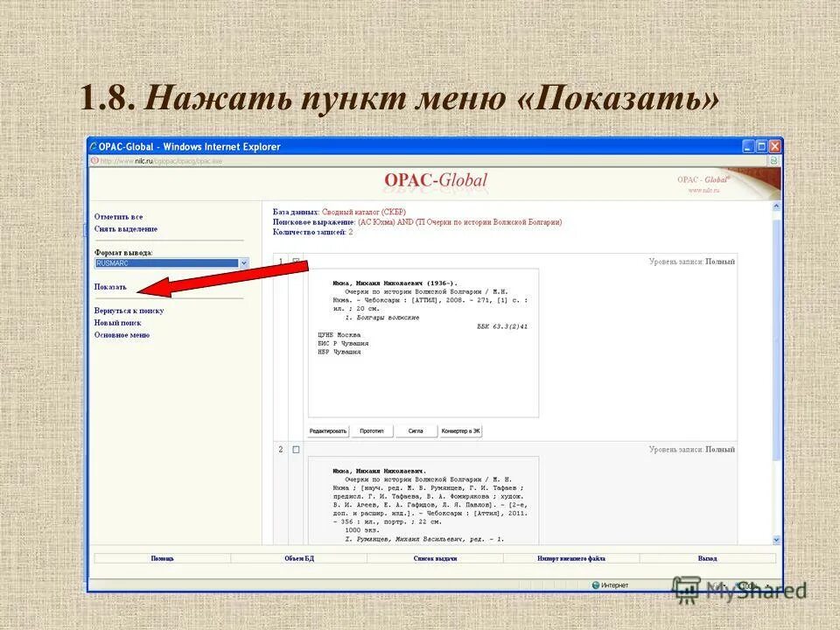Click the OPAC-Global favicon in the title bar
The width and height of the screenshot is (840, 630).
92,148
